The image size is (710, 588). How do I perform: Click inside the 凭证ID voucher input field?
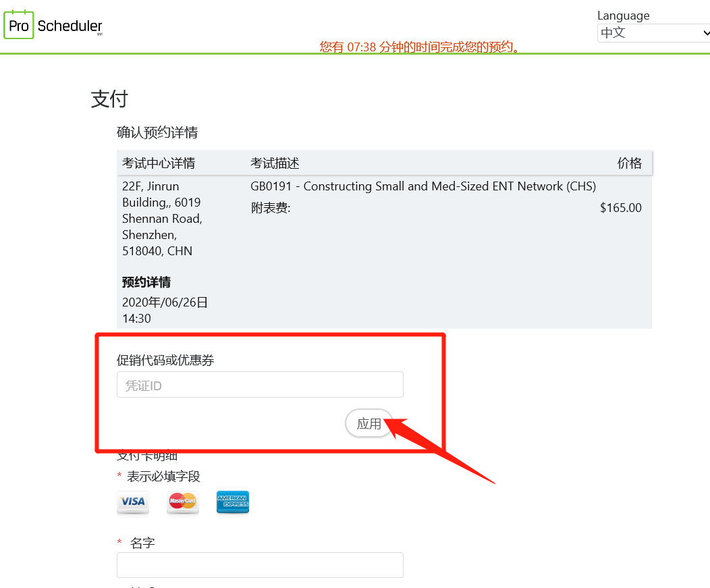coord(260,384)
